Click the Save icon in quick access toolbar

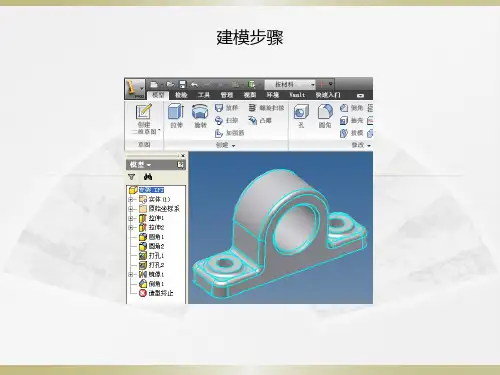[182, 84]
